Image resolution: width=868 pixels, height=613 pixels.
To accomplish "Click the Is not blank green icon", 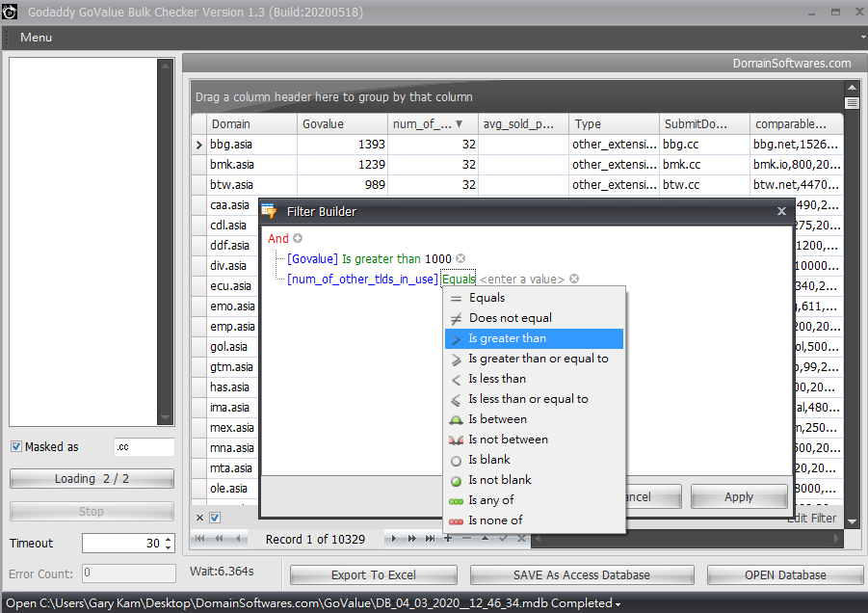I will [x=456, y=481].
